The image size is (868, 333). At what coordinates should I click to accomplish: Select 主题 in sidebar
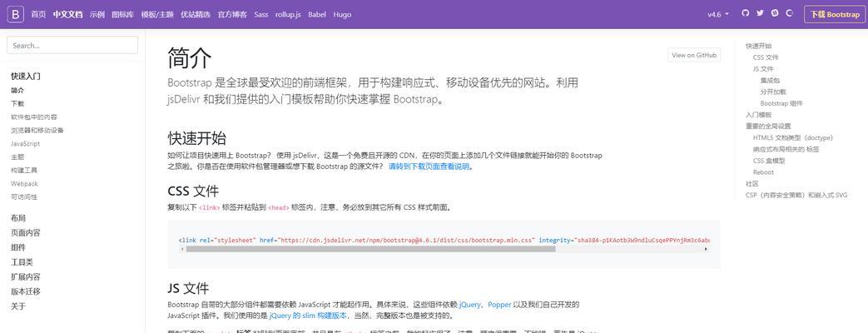(x=17, y=157)
